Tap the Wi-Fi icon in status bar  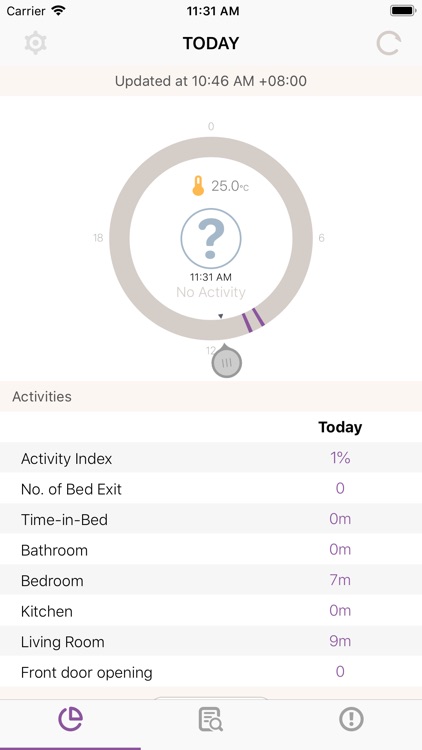tap(58, 11)
